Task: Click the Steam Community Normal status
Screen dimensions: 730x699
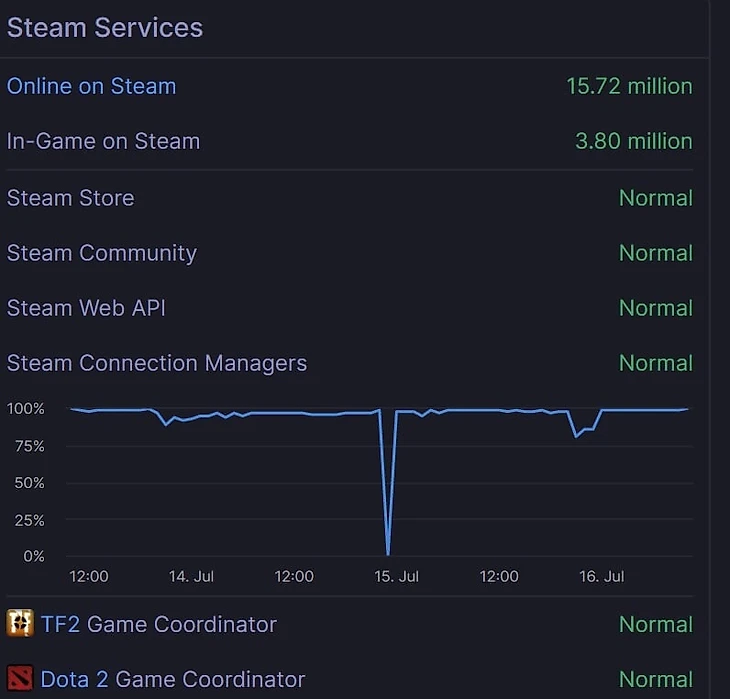Action: (x=655, y=253)
